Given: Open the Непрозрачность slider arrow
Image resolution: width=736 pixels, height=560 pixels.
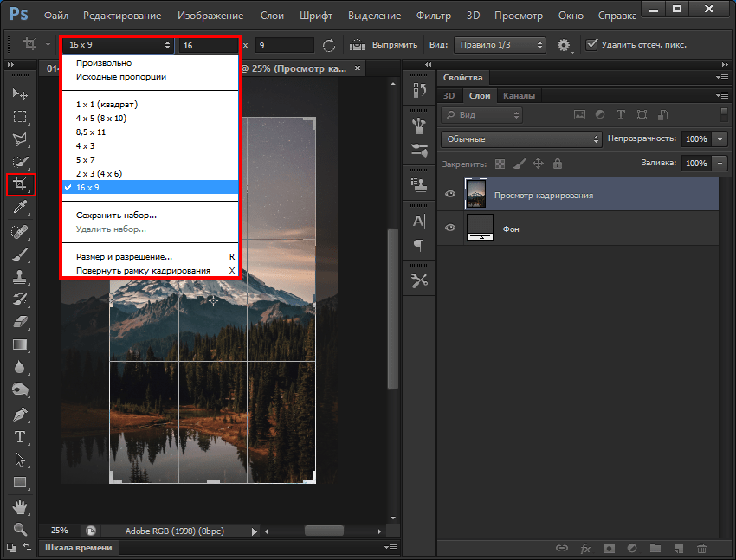Looking at the screenshot, I should click(x=720, y=138).
